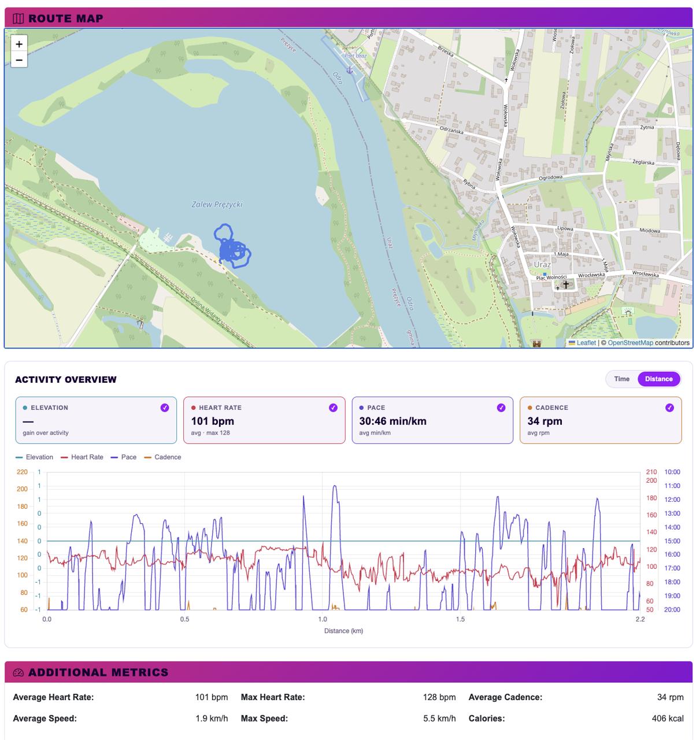Toggle the Elevation card checkmark

pos(165,408)
